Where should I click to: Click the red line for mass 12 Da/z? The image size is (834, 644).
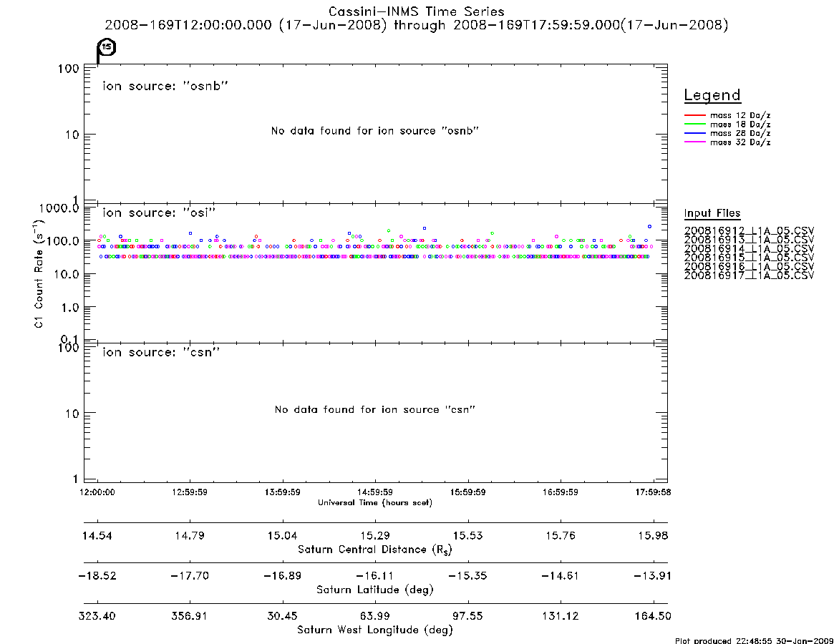[694, 115]
